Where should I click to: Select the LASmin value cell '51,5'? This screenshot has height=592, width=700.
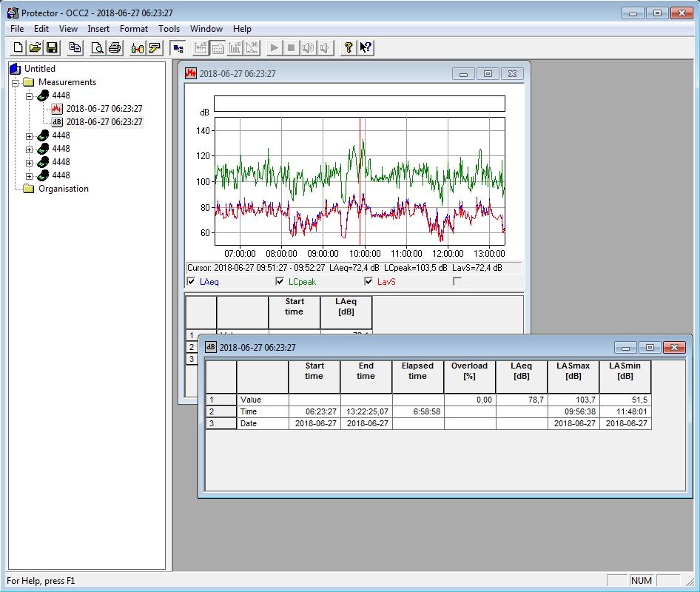pos(625,400)
